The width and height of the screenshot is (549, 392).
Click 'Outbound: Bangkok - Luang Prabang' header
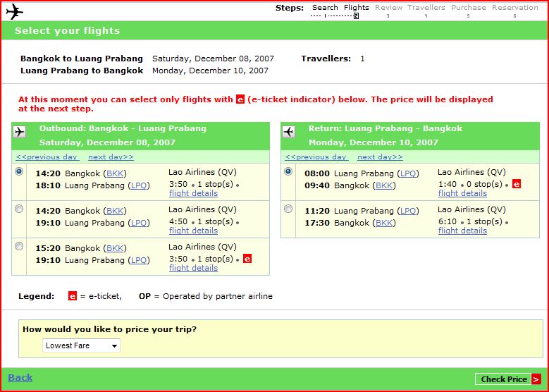coord(123,128)
